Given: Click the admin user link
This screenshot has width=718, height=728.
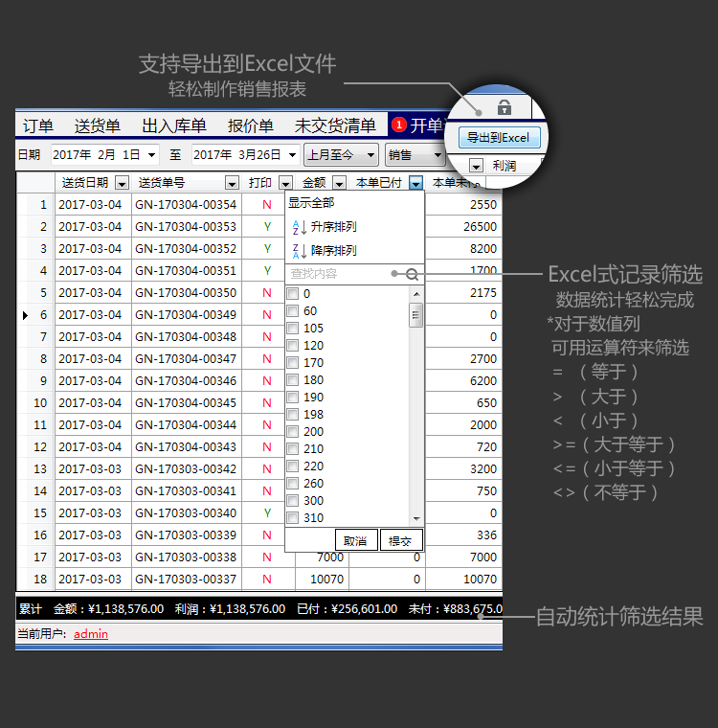Looking at the screenshot, I should click(91, 634).
